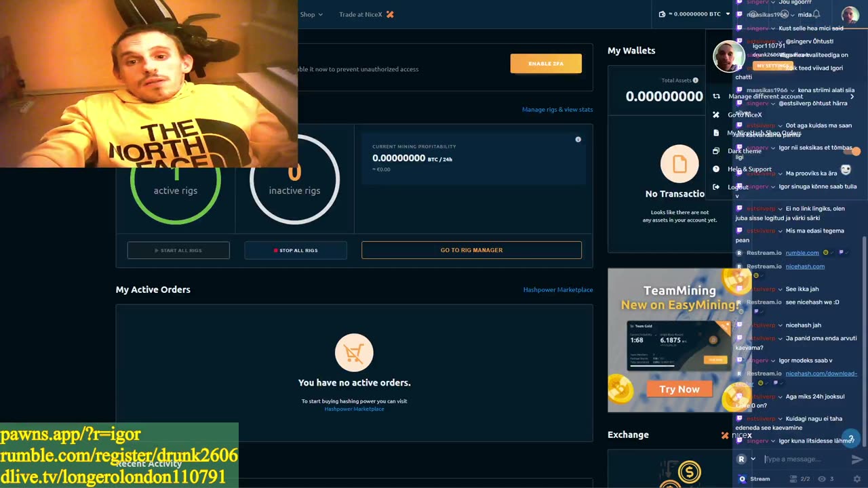The image size is (868, 488).
Task: Click the Log out arrow icon
Action: coord(716,187)
